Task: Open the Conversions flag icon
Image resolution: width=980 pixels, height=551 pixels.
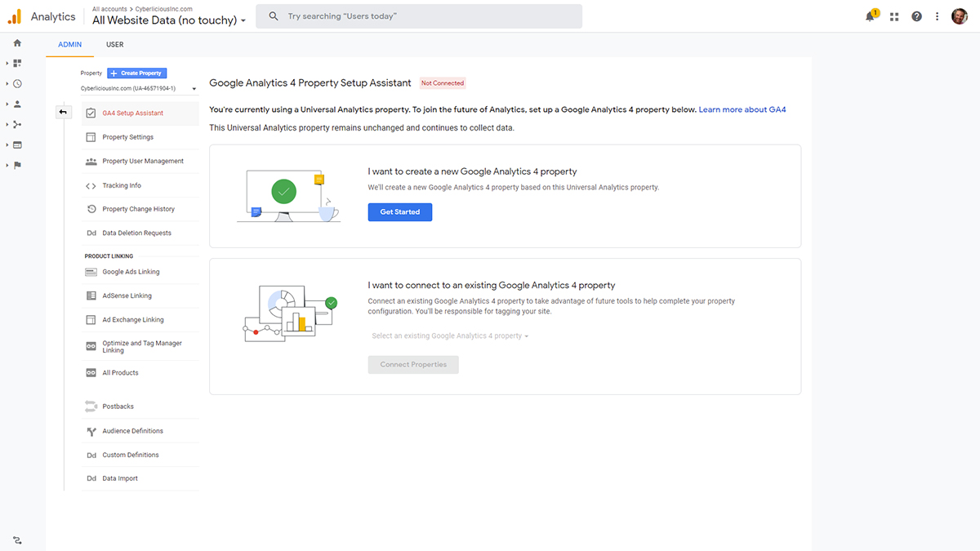Action: coord(16,165)
